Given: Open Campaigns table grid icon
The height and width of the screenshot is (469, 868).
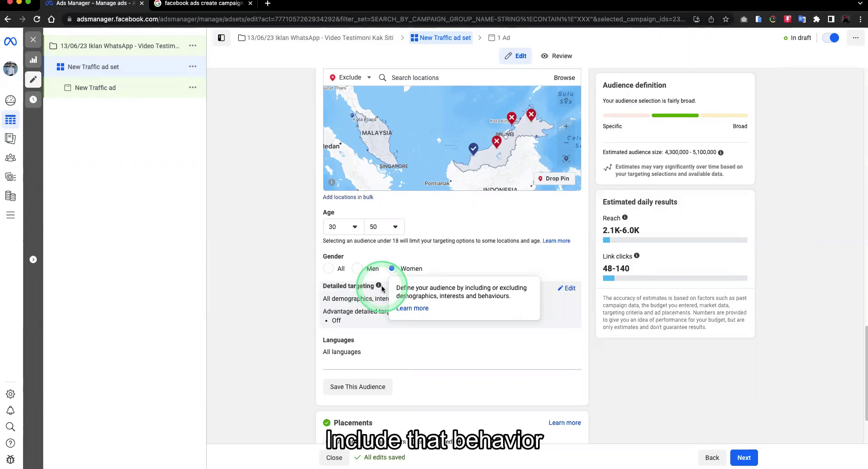Looking at the screenshot, I should (10, 120).
